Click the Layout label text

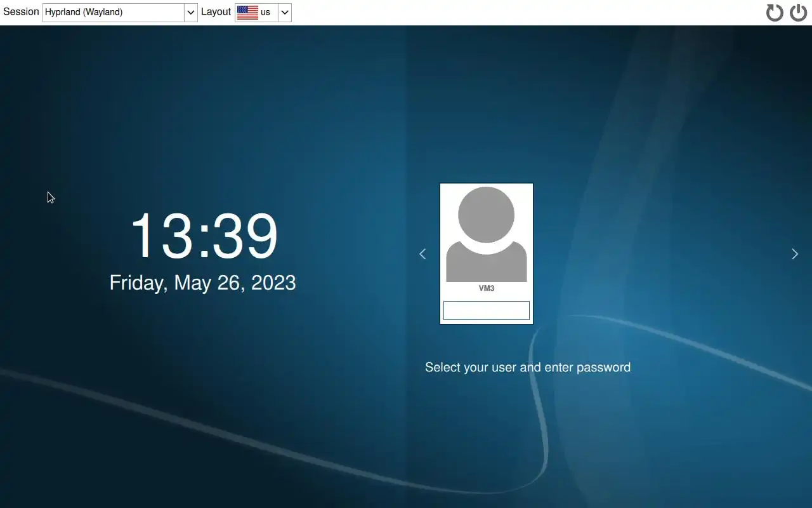[x=216, y=12]
